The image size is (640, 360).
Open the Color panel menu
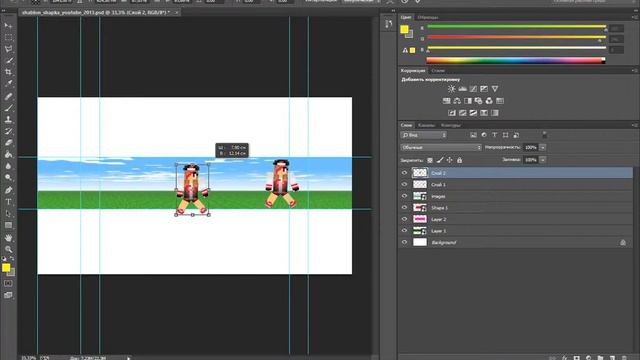(634, 17)
